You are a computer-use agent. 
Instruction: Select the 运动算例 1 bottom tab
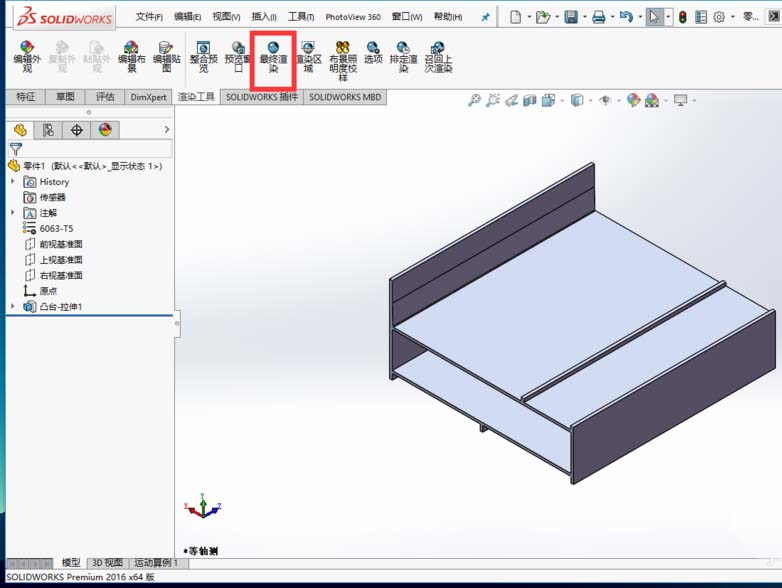[156, 563]
